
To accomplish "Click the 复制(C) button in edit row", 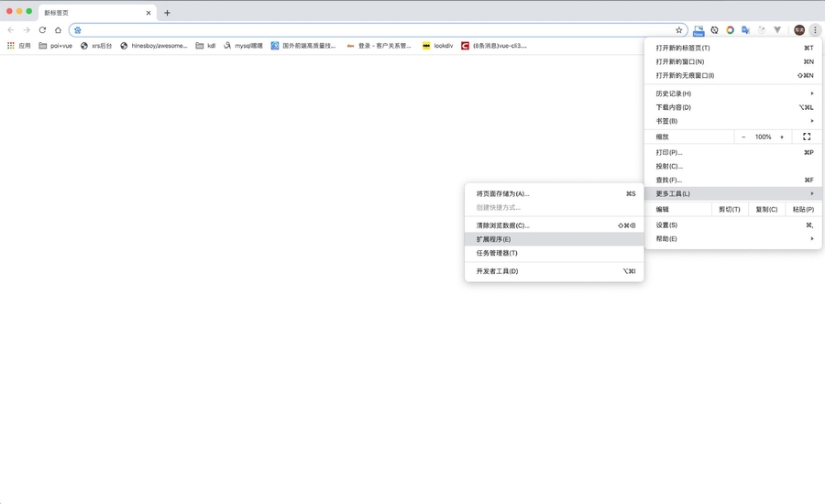I will point(766,209).
